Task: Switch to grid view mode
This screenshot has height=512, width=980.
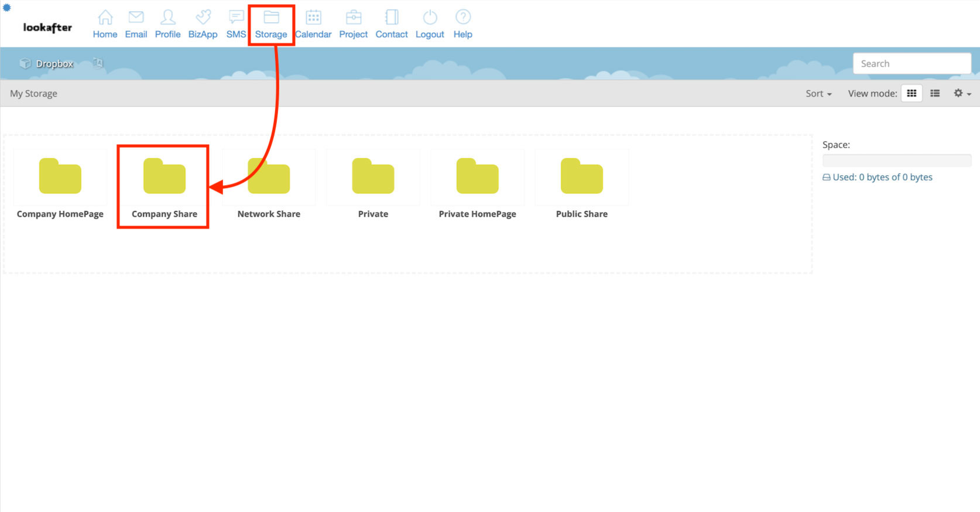Action: click(x=912, y=93)
